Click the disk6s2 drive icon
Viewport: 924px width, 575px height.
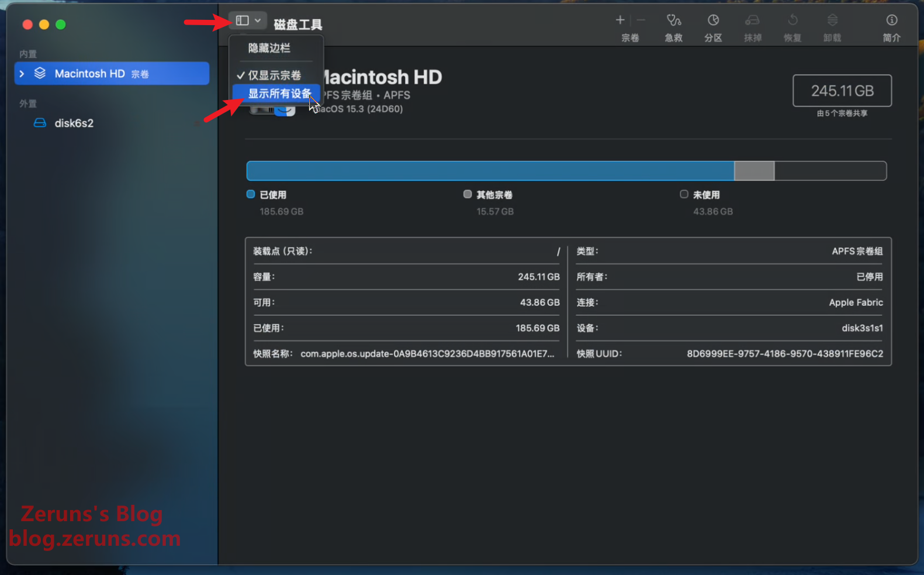40,123
